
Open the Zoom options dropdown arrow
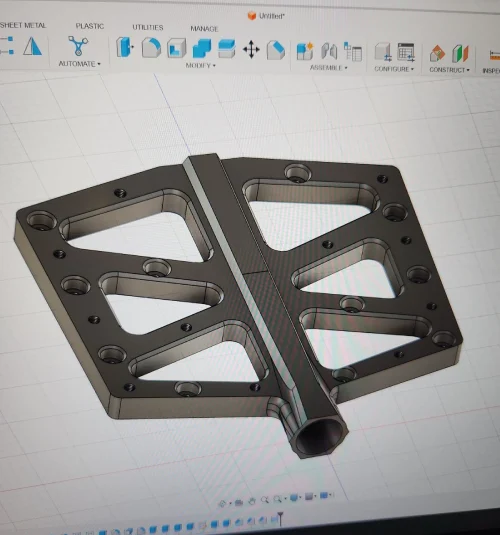click(x=285, y=498)
